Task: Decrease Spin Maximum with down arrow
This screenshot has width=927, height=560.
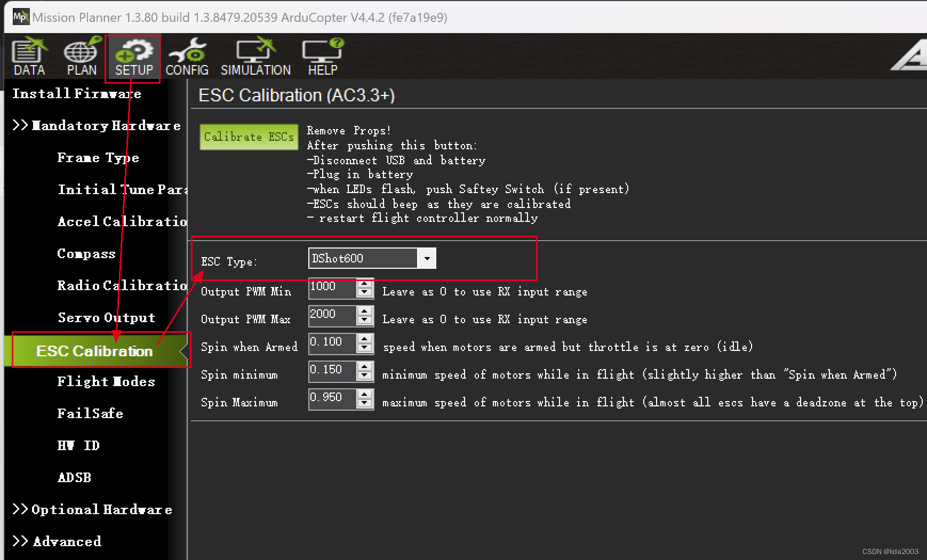Action: (x=365, y=404)
